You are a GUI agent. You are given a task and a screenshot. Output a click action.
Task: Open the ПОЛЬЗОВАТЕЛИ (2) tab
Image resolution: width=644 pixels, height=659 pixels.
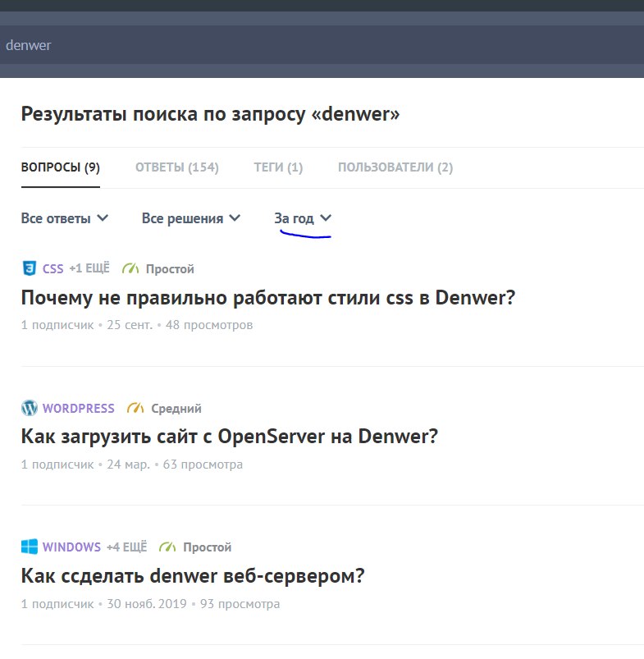395,167
